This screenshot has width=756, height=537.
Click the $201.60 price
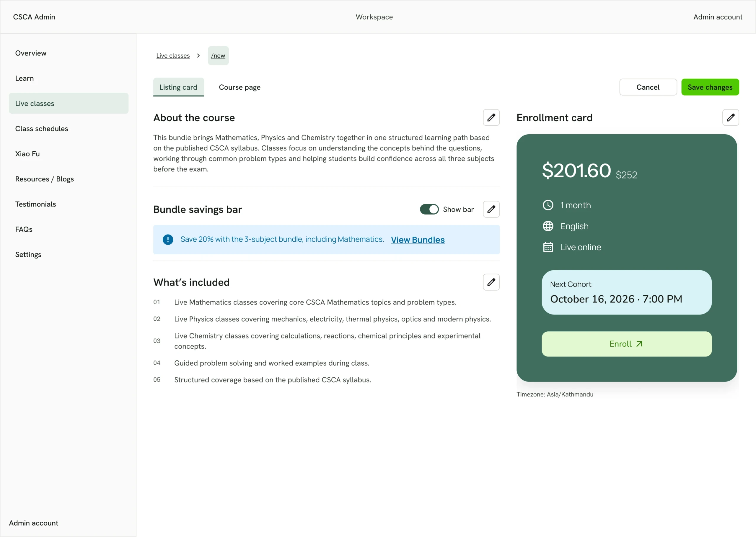coord(576,171)
